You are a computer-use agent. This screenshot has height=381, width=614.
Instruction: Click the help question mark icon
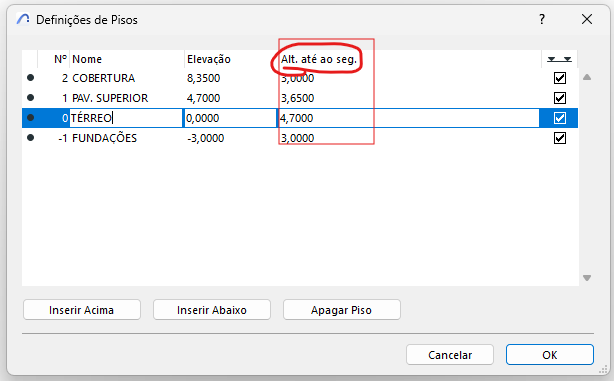tap(542, 19)
